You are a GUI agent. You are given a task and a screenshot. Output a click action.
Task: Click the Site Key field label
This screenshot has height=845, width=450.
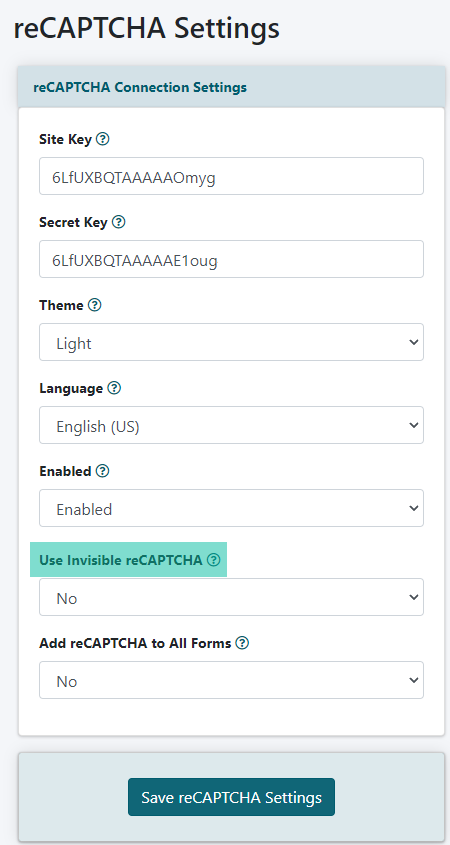pos(66,140)
